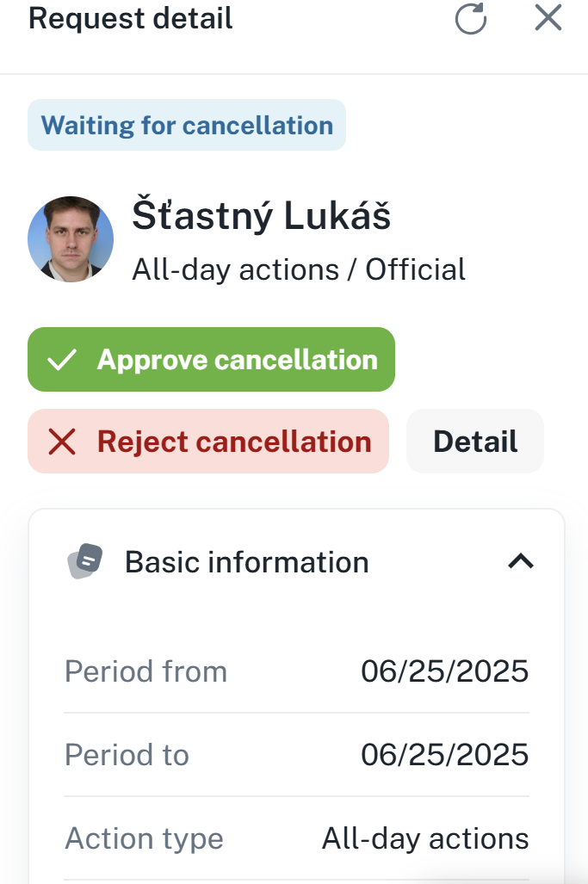
Task: Click the red X icon on Reject cancellation
Action: click(62, 442)
